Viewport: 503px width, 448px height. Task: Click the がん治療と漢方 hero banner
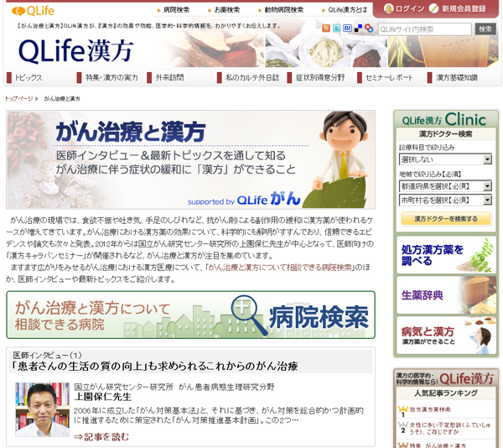[x=190, y=159]
